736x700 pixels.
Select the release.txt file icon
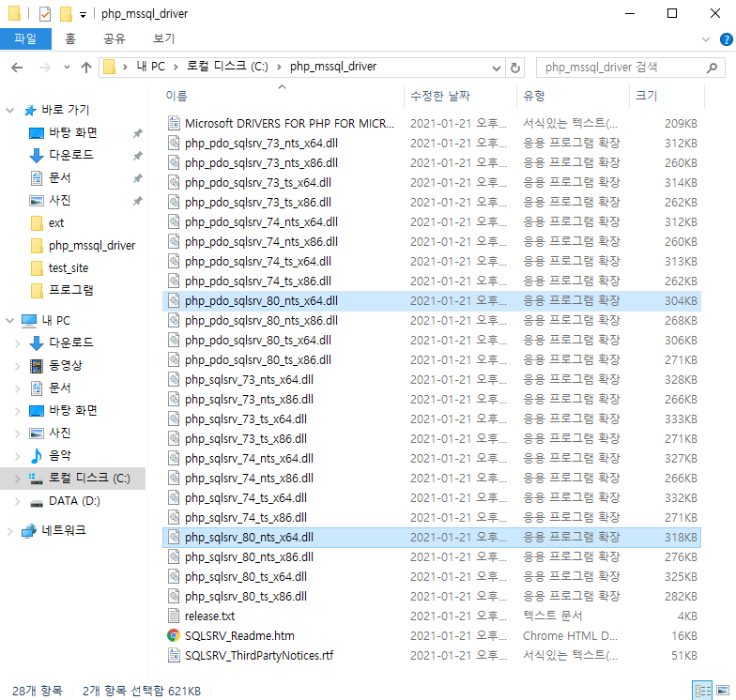(174, 616)
